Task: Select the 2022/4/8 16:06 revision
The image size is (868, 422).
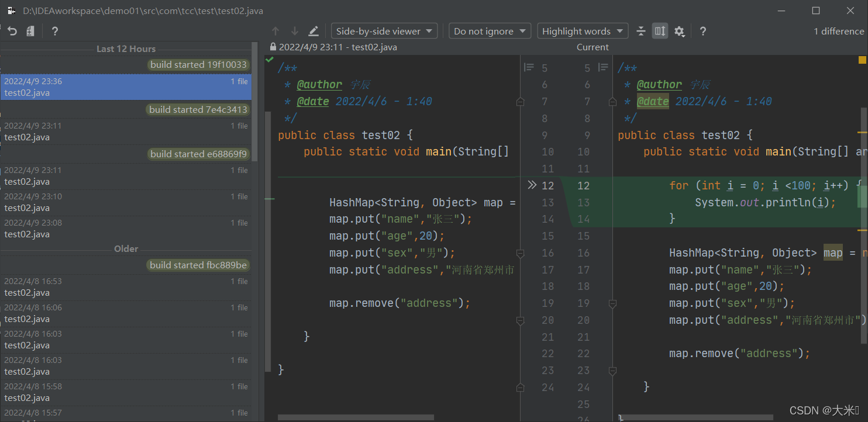Action: click(126, 313)
